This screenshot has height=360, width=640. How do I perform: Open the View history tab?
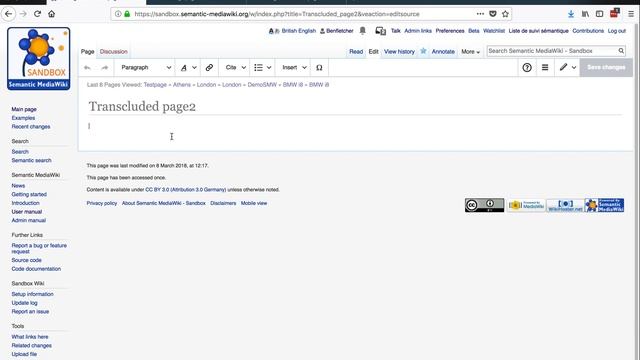point(399,51)
